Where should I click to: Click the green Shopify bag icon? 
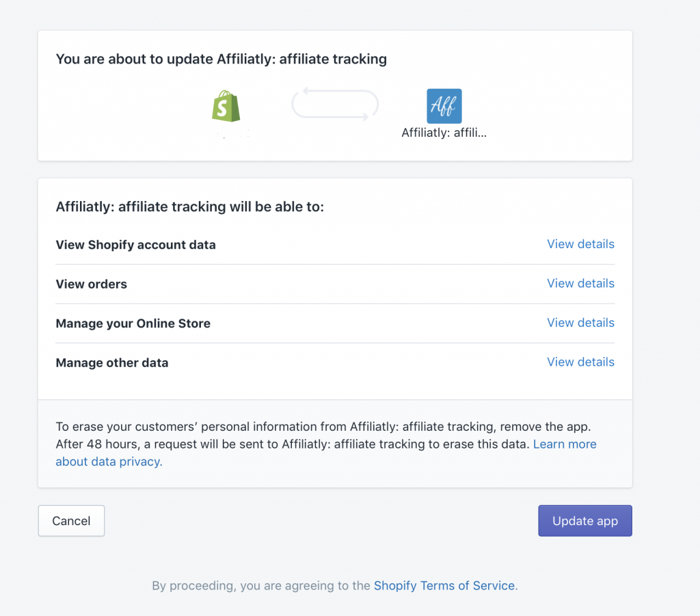tap(226, 106)
